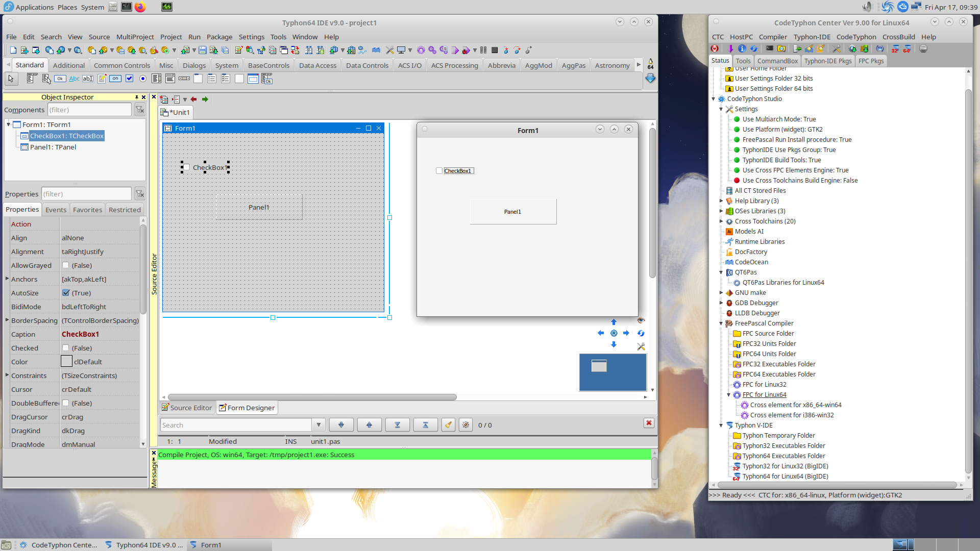Click the clean (broom) icon in search bar
980x551 pixels.
pyautogui.click(x=448, y=425)
